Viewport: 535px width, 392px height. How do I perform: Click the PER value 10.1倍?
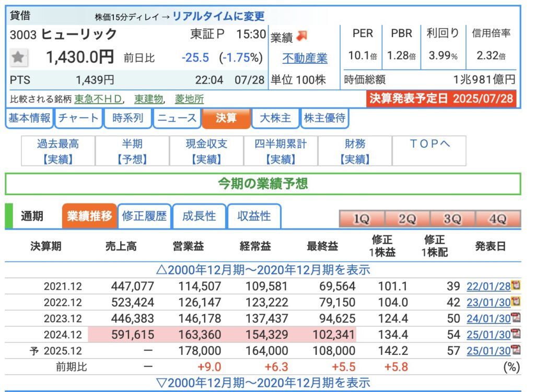[x=363, y=55]
